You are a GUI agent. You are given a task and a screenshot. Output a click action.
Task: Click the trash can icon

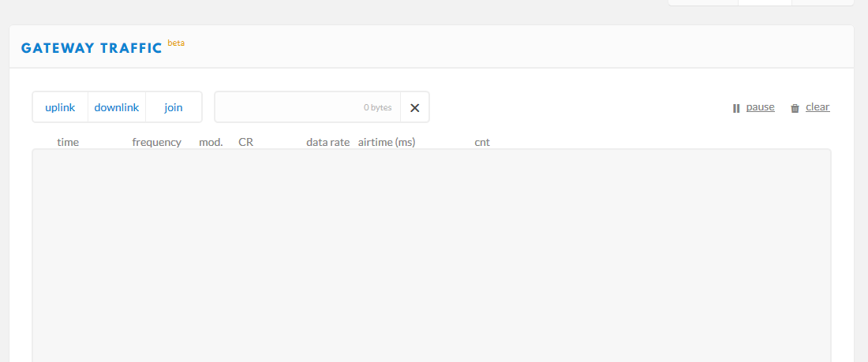[x=795, y=109]
